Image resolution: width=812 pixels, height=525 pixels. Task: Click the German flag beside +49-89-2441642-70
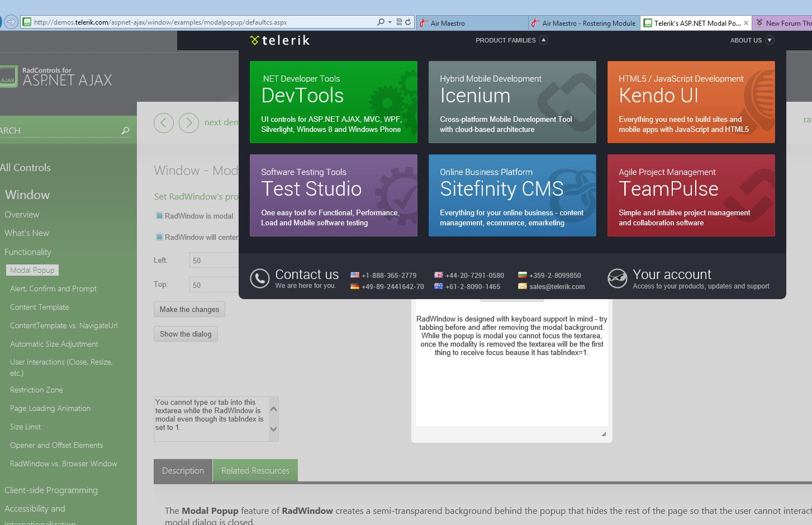[x=355, y=286]
